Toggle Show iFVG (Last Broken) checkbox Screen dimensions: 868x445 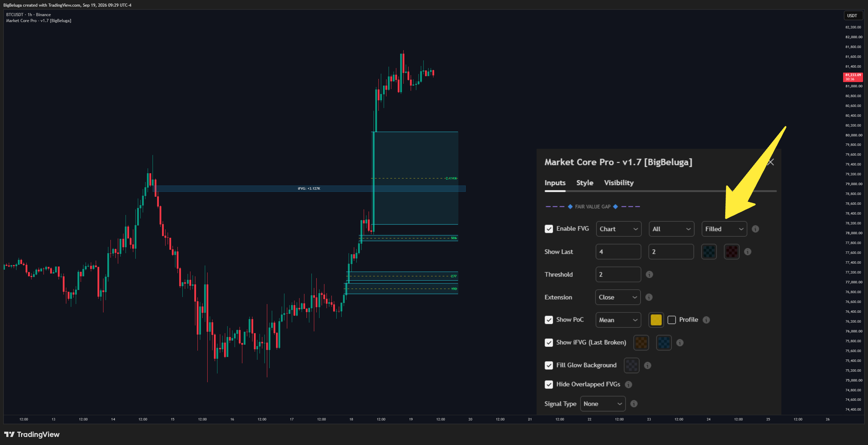[549, 343]
